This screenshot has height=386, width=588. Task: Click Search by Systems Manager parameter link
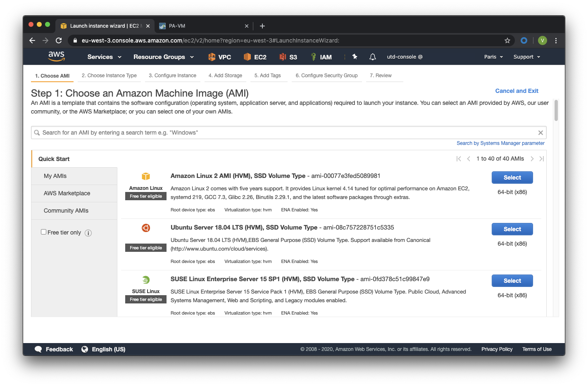500,143
